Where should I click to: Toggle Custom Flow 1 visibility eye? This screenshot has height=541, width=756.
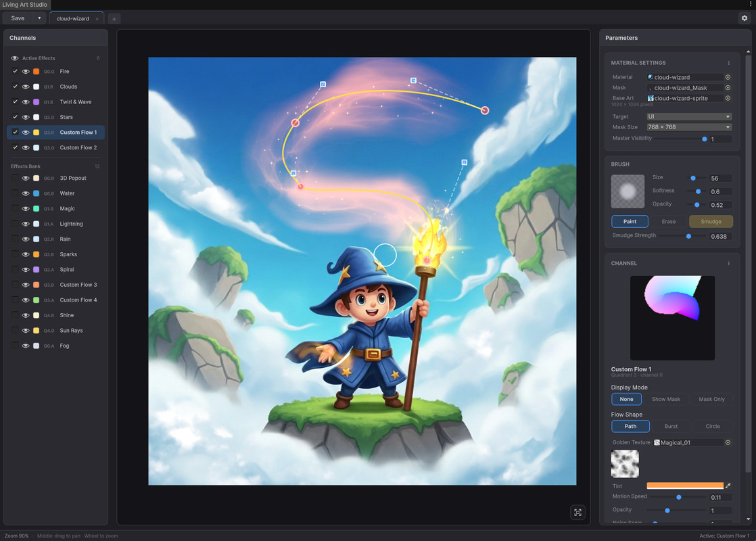26,132
